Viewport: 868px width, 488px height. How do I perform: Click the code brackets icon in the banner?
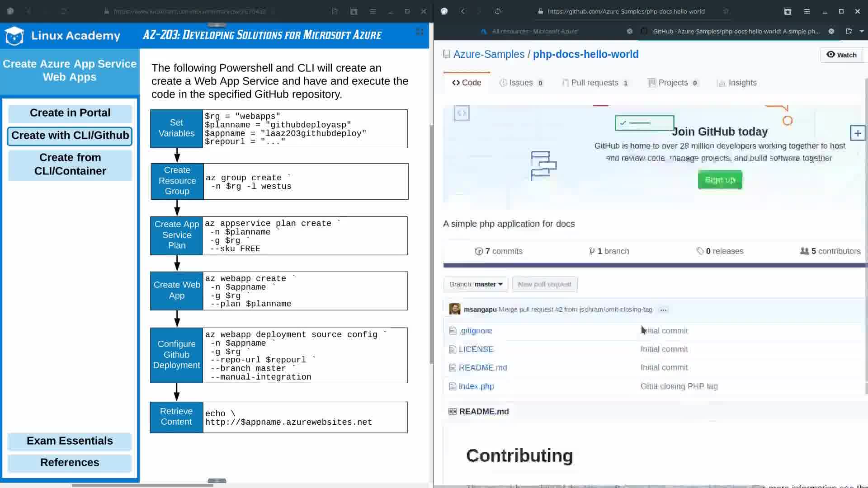[462, 113]
